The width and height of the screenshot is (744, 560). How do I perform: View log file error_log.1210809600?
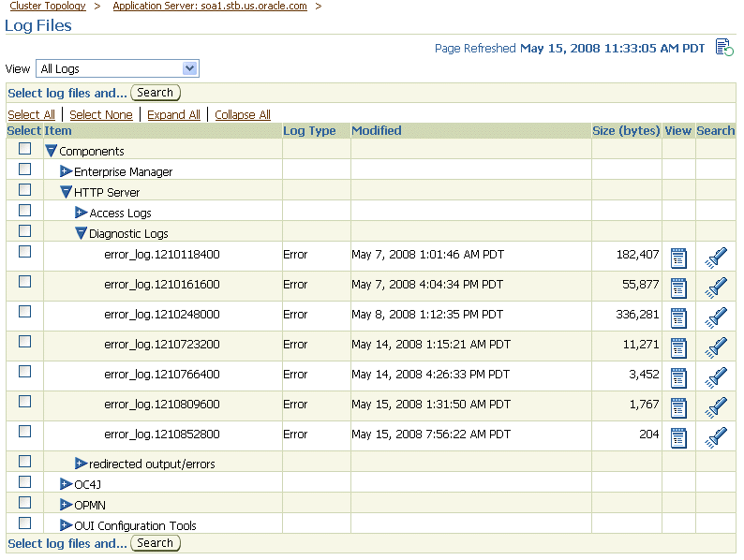click(678, 407)
